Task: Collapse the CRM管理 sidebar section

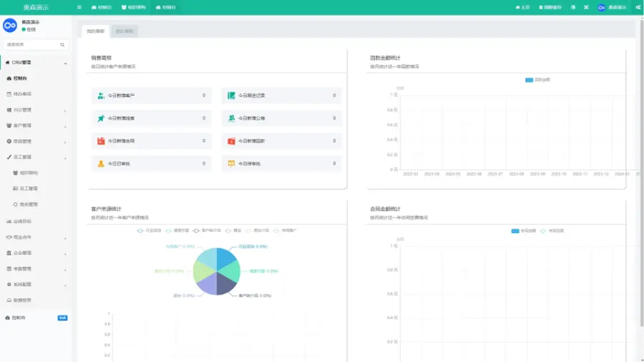Action: pos(36,62)
